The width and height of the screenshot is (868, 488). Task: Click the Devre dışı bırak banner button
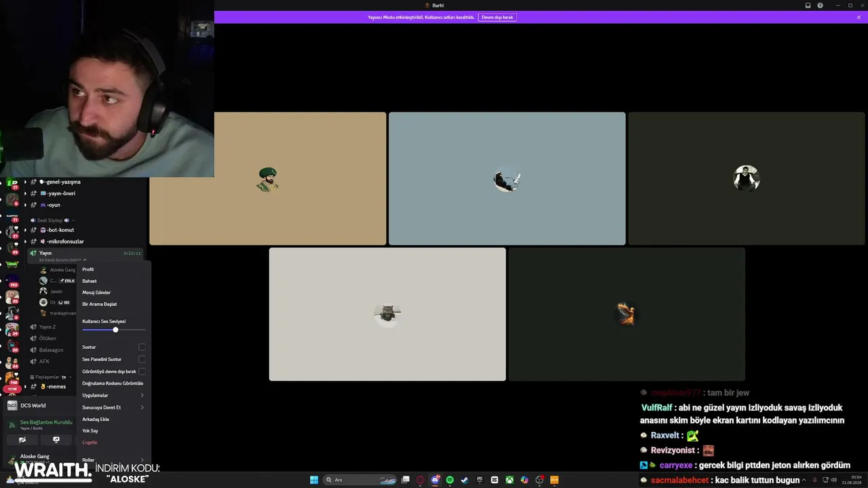pyautogui.click(x=498, y=17)
